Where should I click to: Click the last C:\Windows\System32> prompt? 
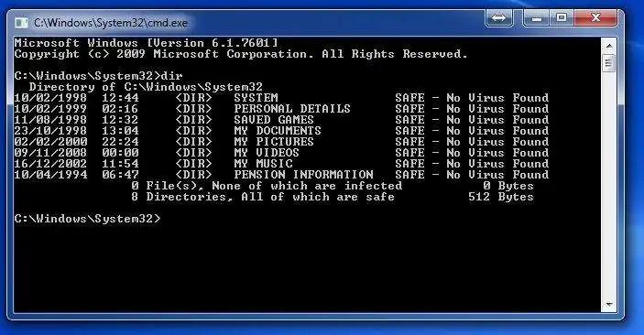[x=87, y=219]
